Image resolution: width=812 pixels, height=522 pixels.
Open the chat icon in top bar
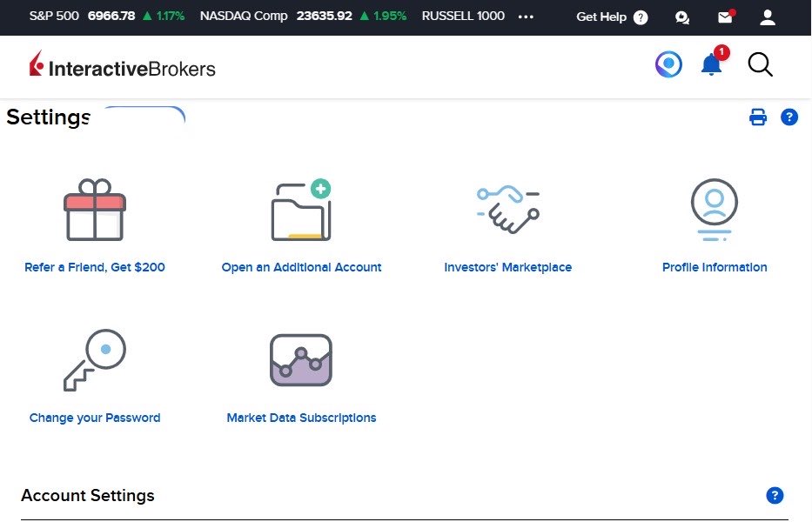[682, 17]
